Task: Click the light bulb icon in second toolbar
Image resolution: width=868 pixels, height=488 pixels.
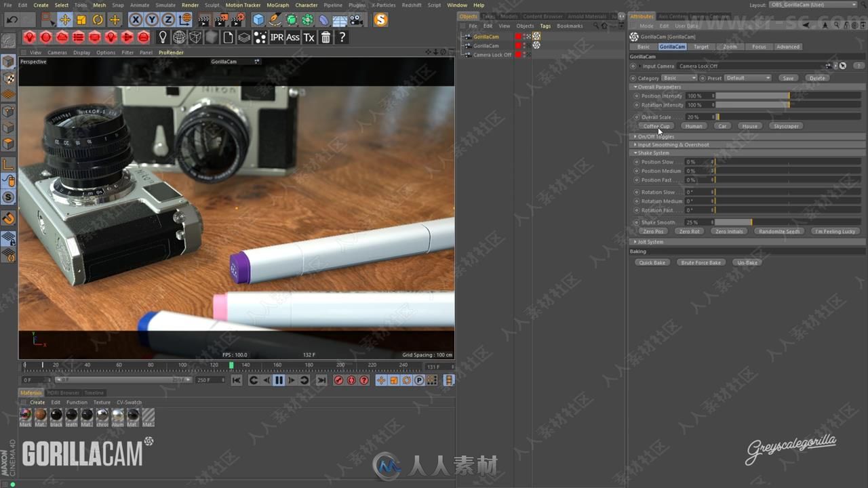Action: [163, 37]
